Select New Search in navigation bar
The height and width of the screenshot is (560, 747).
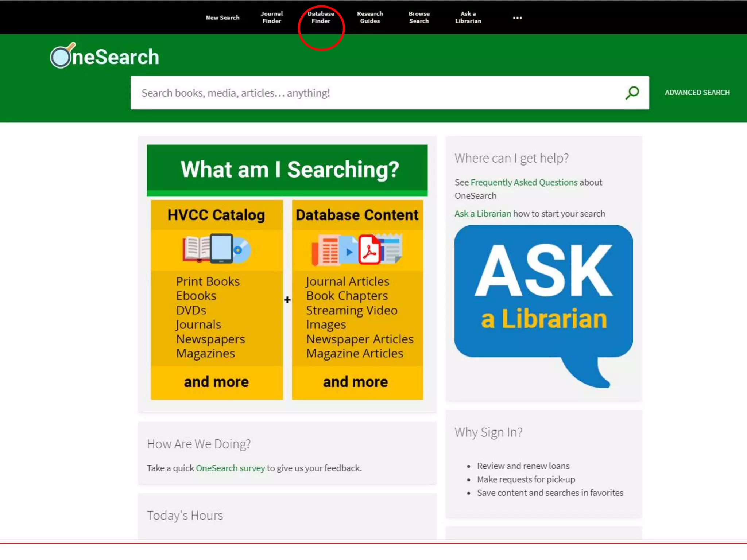click(222, 17)
